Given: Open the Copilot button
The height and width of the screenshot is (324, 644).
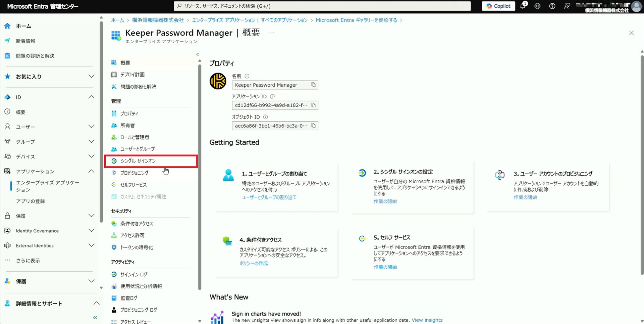Looking at the screenshot, I should pyautogui.click(x=498, y=6).
